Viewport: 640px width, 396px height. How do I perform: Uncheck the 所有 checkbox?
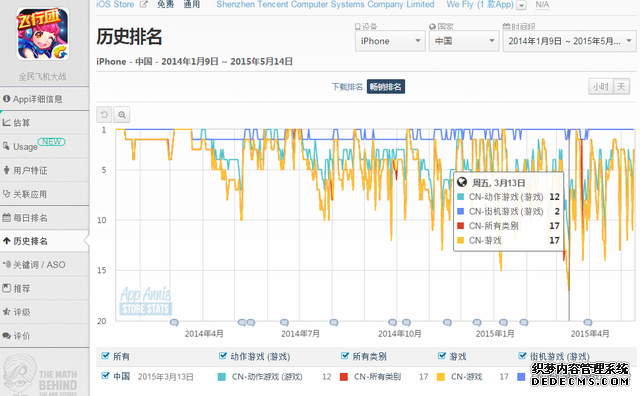[105, 356]
